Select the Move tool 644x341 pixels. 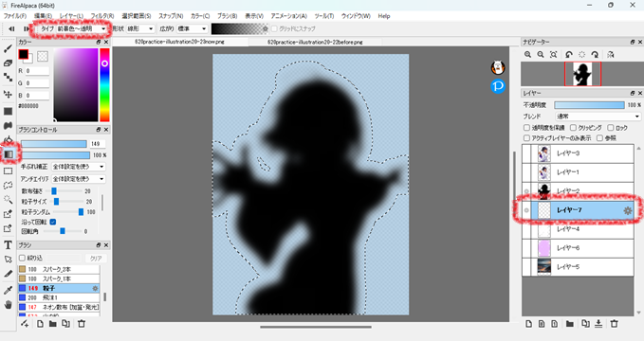(8, 94)
